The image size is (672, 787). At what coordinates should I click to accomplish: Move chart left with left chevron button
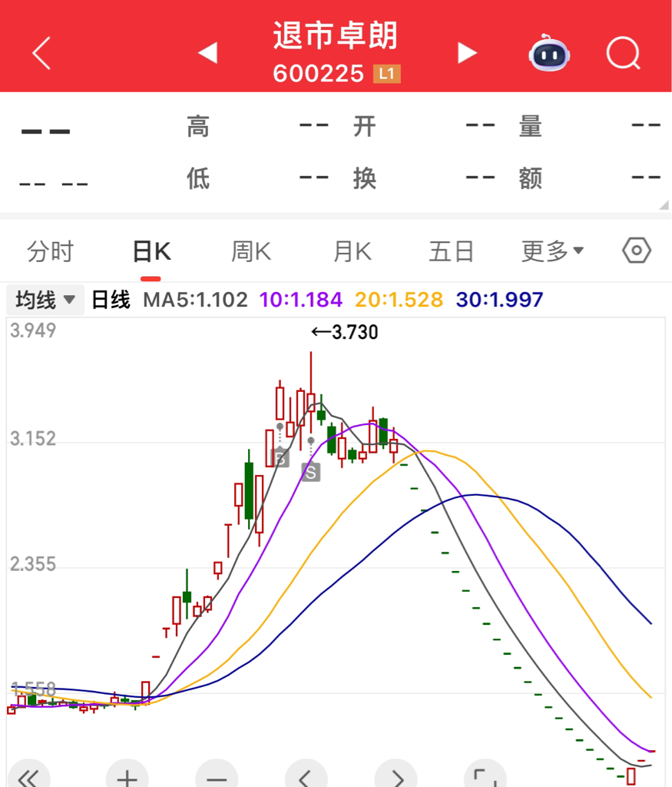pyautogui.click(x=306, y=775)
